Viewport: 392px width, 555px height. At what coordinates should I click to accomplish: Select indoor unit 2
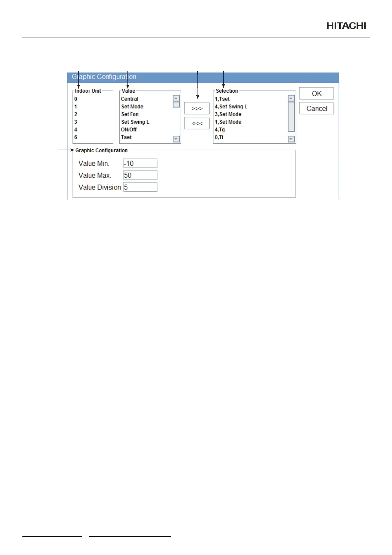[x=76, y=114]
